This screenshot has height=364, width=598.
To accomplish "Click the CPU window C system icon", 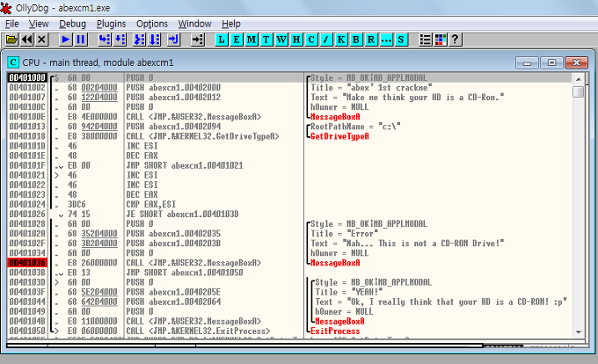I will [x=13, y=62].
